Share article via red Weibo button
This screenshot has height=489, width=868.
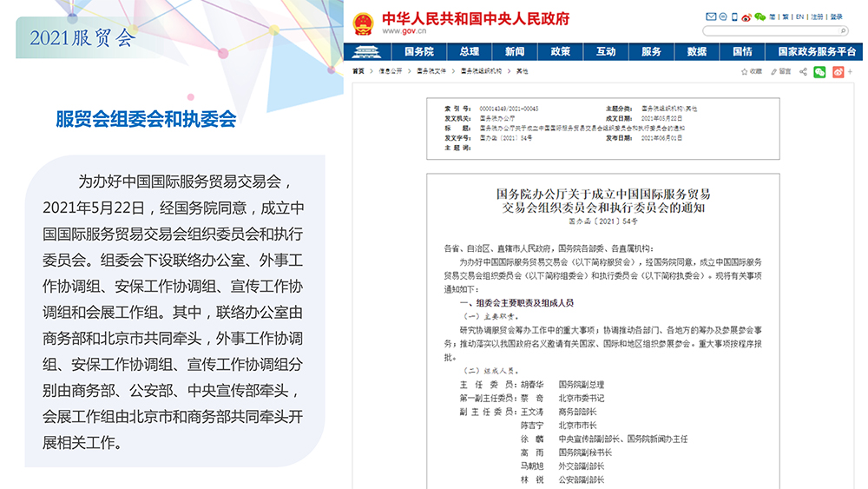coord(838,71)
